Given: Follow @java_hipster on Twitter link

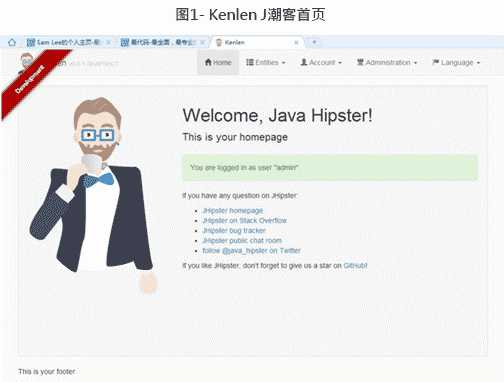Looking at the screenshot, I should pyautogui.click(x=252, y=251).
